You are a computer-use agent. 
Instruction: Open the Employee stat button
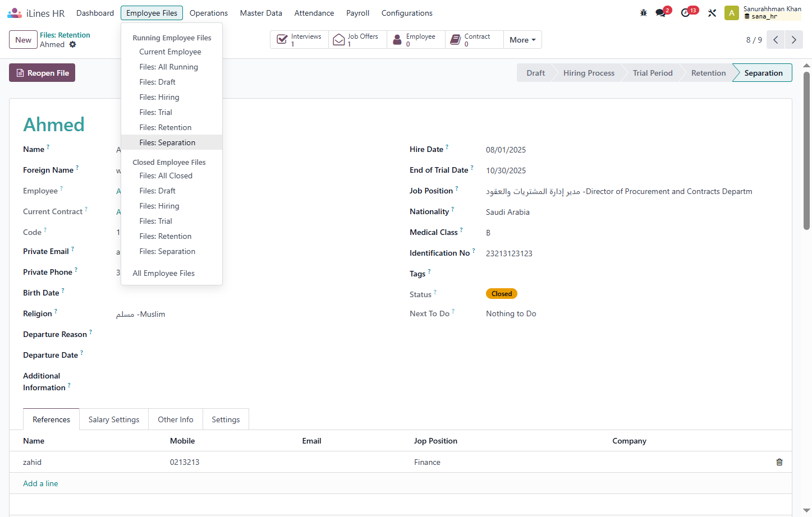(x=416, y=40)
